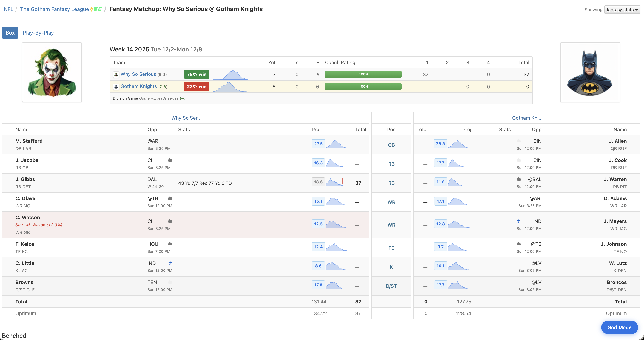
Task: Click the large Joker team logo thumbnail
Action: coord(52,72)
